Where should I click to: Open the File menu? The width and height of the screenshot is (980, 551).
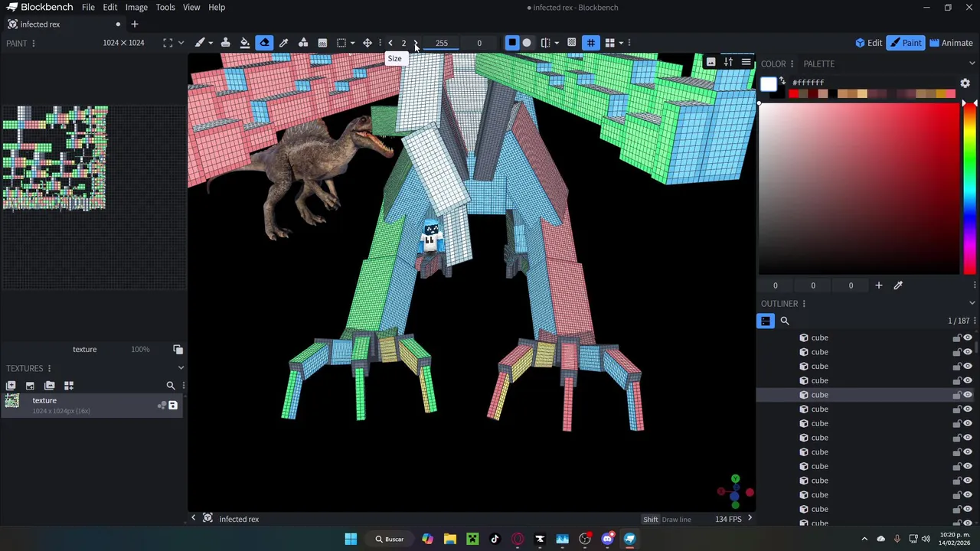tap(88, 8)
